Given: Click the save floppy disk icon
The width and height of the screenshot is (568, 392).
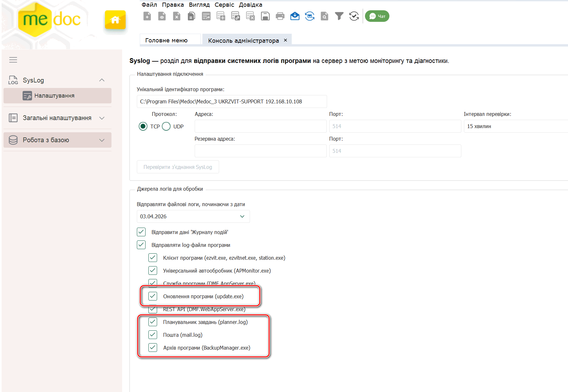Looking at the screenshot, I should pyautogui.click(x=265, y=16).
